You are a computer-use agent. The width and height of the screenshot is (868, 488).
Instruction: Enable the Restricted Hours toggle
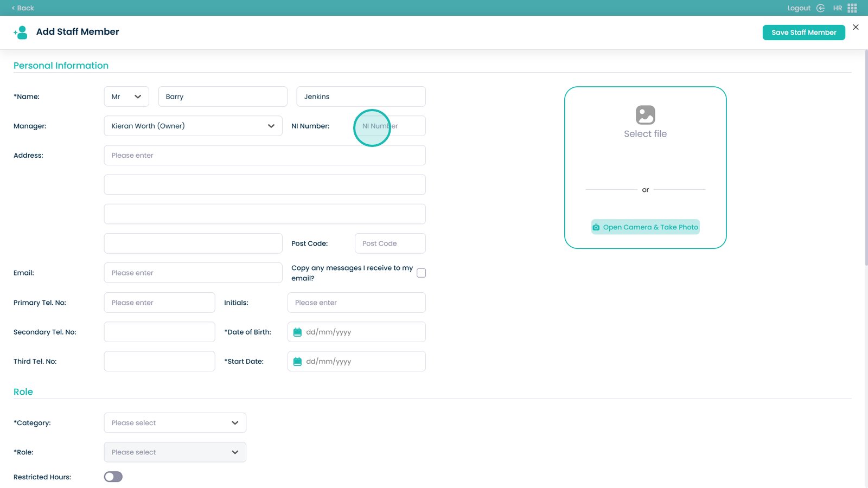pyautogui.click(x=113, y=477)
